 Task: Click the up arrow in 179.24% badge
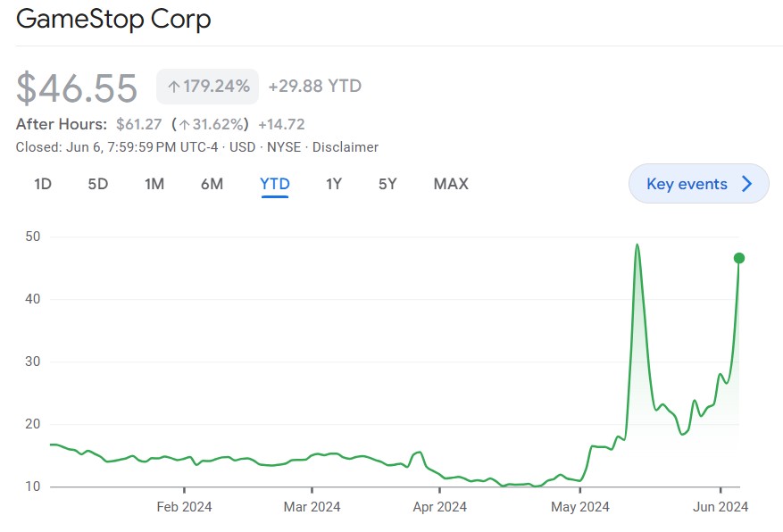[x=174, y=87]
